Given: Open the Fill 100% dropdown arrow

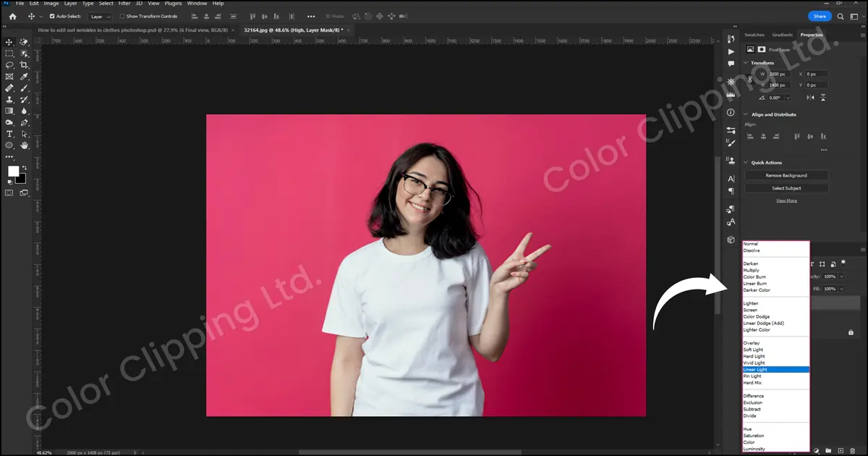Looking at the screenshot, I should pyautogui.click(x=841, y=289).
